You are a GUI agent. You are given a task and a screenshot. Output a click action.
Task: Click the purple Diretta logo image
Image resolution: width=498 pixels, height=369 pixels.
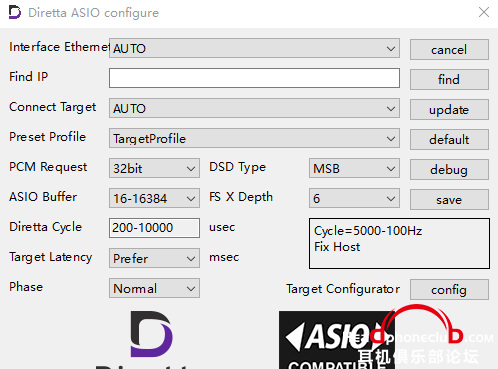point(151,334)
